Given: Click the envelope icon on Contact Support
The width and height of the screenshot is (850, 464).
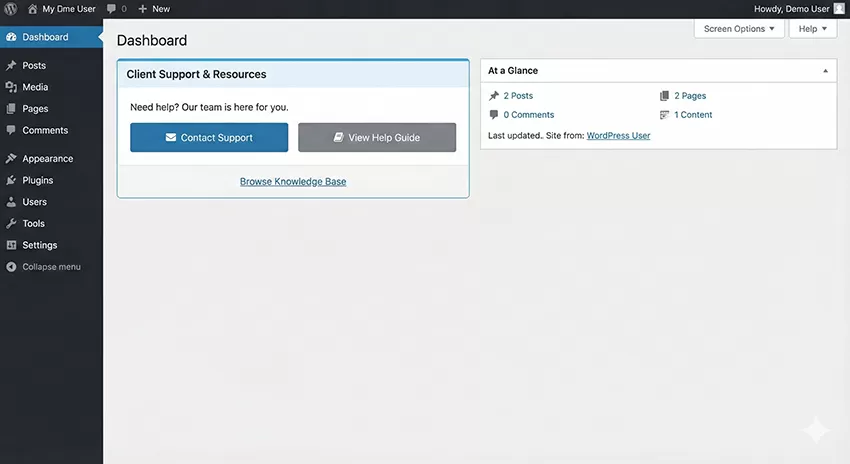Looking at the screenshot, I should coord(171,137).
